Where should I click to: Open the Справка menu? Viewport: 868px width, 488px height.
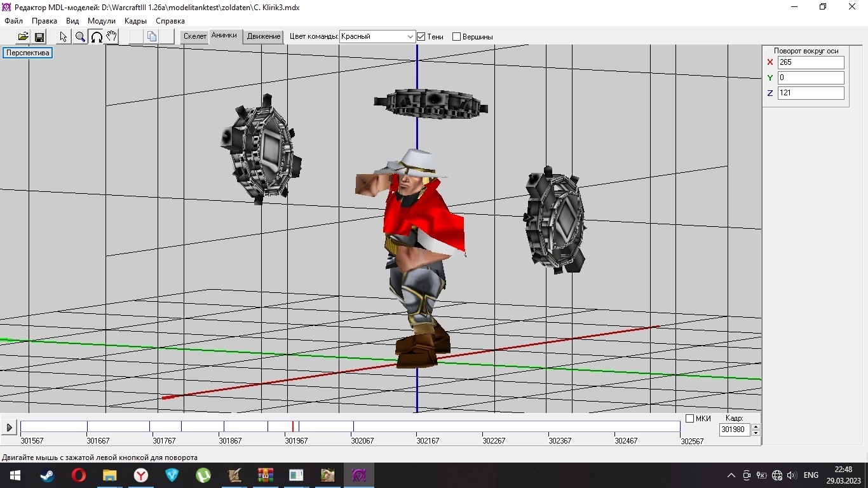coord(170,21)
